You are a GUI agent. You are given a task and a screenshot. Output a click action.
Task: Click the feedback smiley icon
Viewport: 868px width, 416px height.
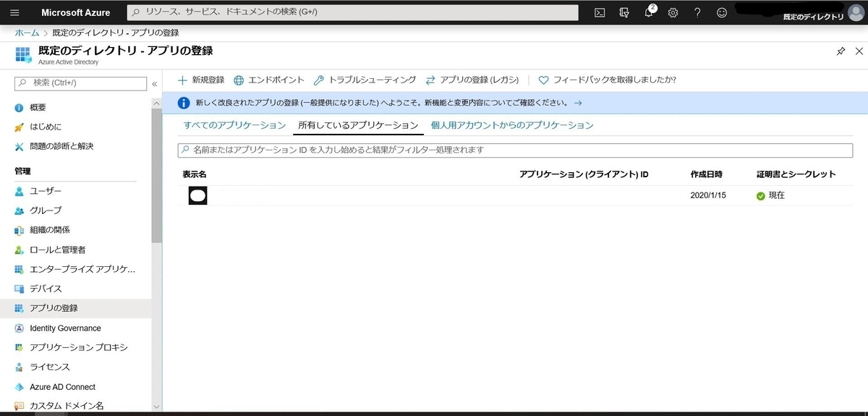pyautogui.click(x=721, y=12)
